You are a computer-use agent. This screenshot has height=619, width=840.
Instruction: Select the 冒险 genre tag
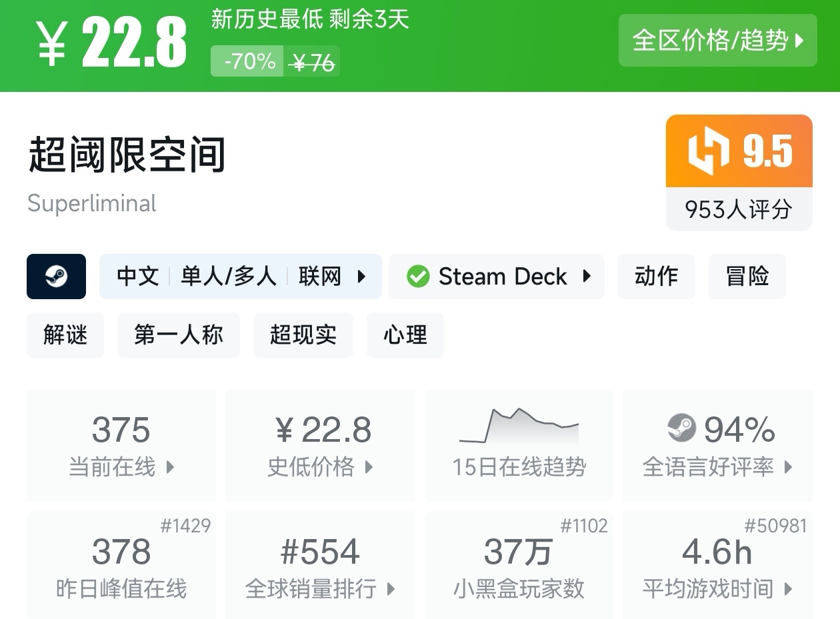[747, 276]
